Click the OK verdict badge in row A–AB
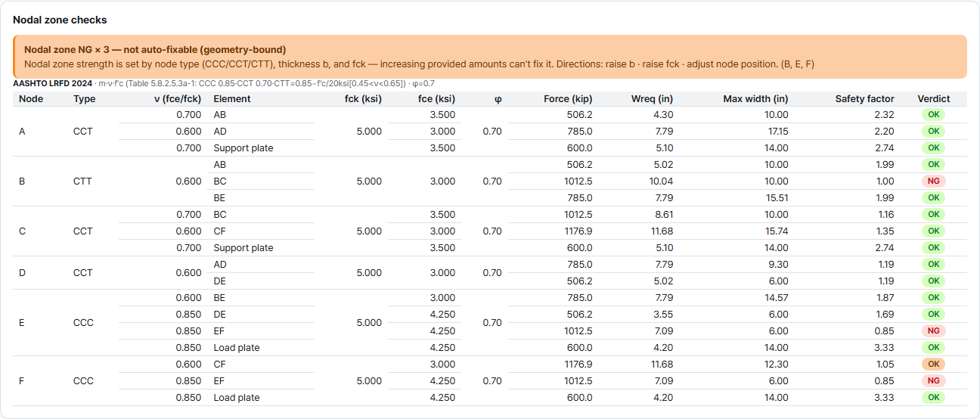980x419 pixels. (933, 115)
